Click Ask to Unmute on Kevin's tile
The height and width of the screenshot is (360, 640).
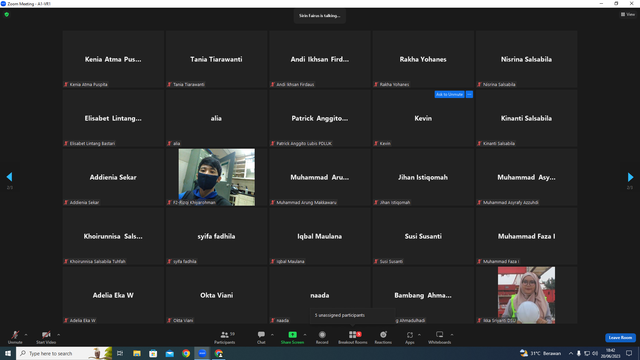pyautogui.click(x=449, y=94)
